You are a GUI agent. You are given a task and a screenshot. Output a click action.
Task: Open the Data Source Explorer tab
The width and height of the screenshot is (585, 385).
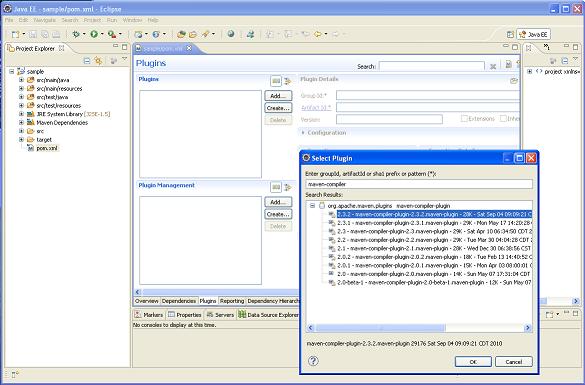[x=269, y=315]
